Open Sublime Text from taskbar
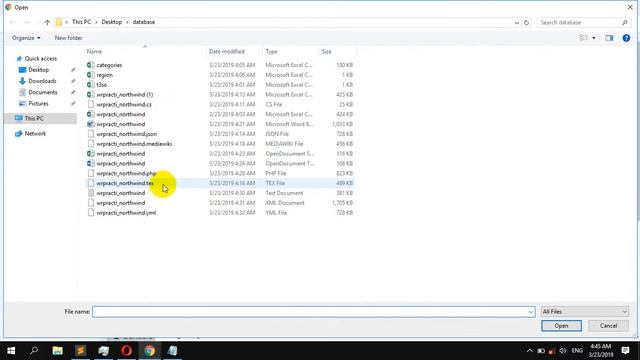 coord(80,351)
